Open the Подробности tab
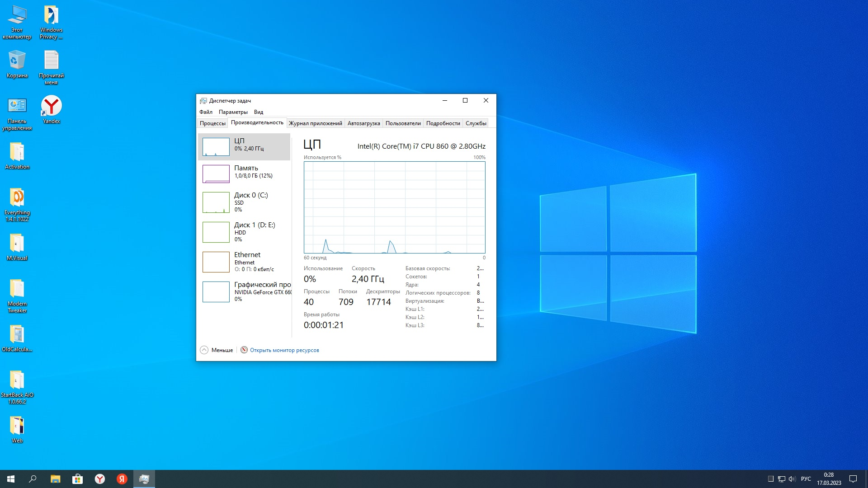Viewport: 868px width, 488px height. (x=443, y=123)
